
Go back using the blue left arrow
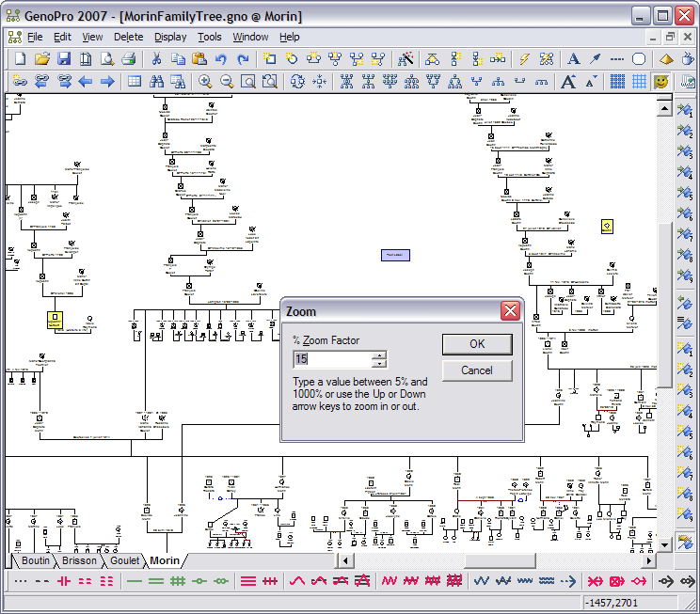pyautogui.click(x=86, y=81)
